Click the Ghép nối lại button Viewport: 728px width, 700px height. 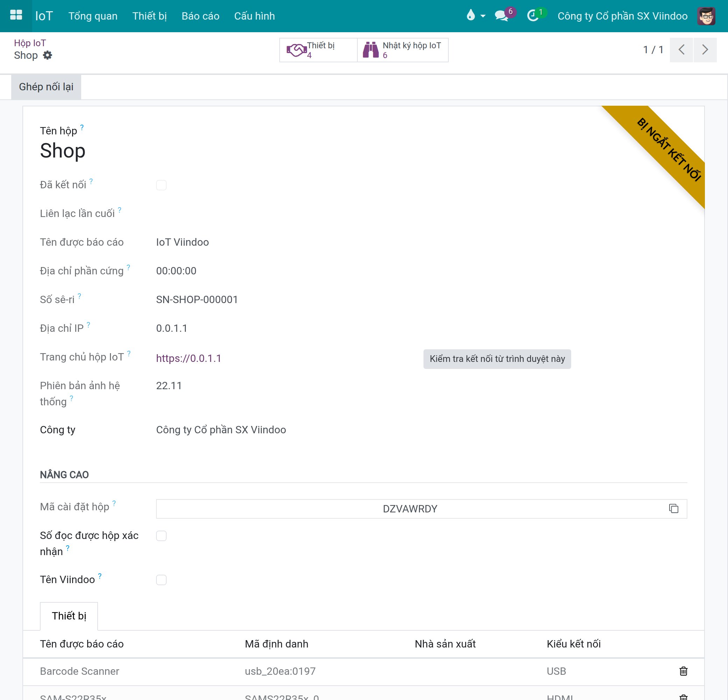click(x=46, y=86)
